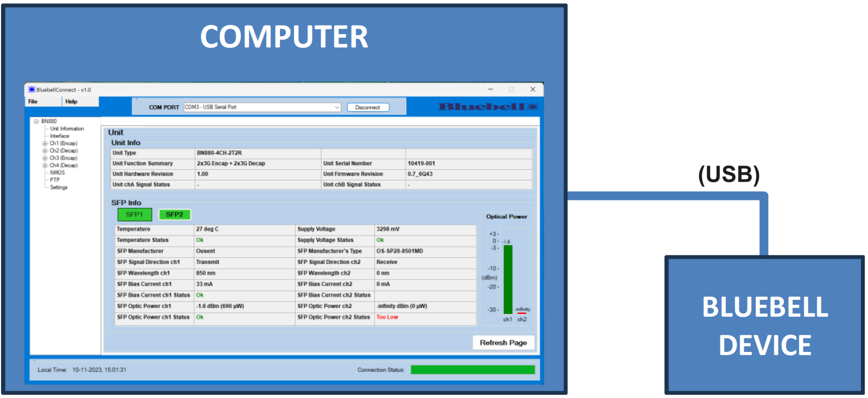Select Unit Information in the tree

coord(67,129)
